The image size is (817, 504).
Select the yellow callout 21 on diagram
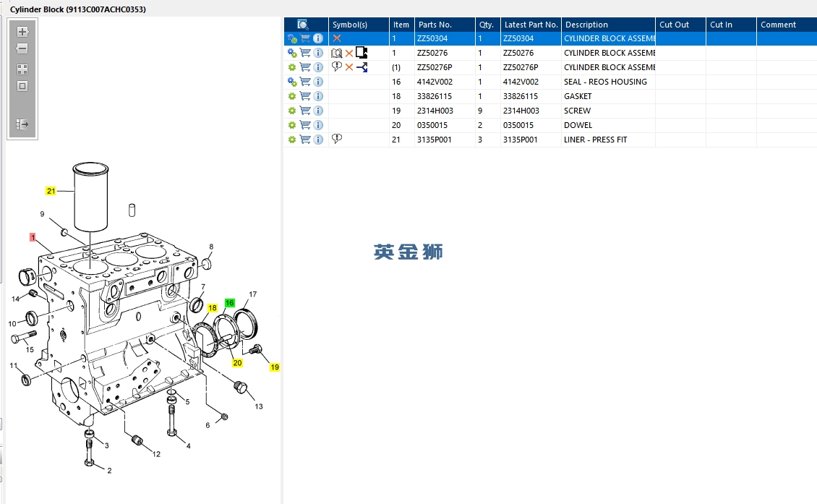[x=51, y=191]
